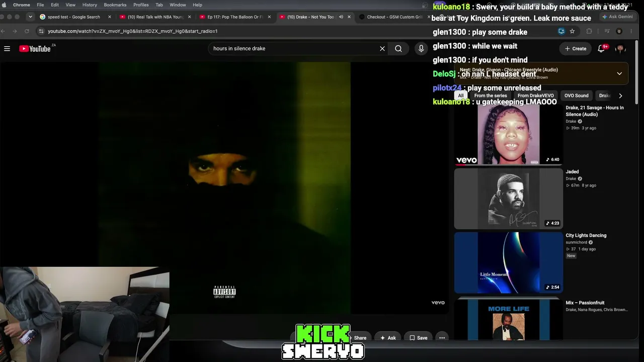Open Chrome tab search dropdown
Screen dimensions: 644x362
point(30,17)
